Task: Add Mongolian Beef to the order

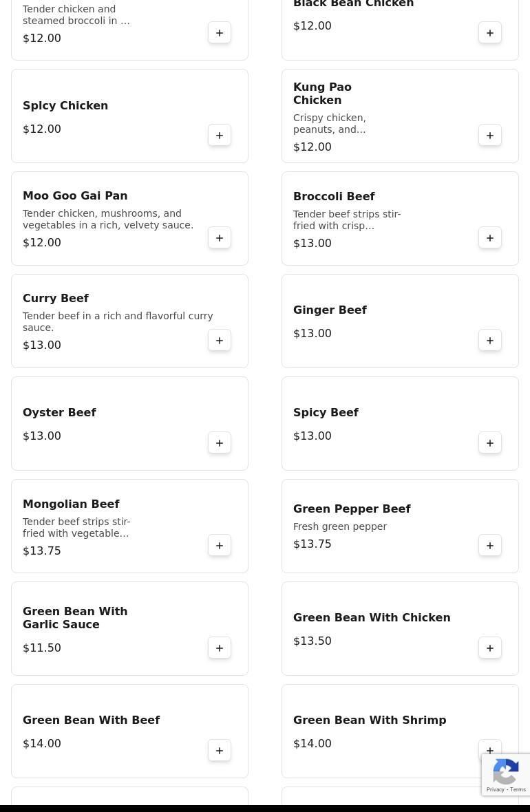Action: [220, 546]
